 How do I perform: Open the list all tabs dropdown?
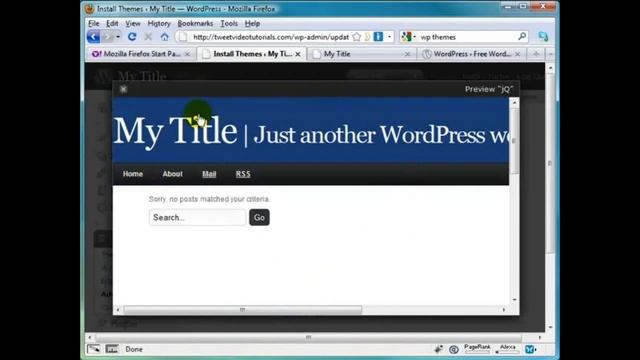[550, 54]
